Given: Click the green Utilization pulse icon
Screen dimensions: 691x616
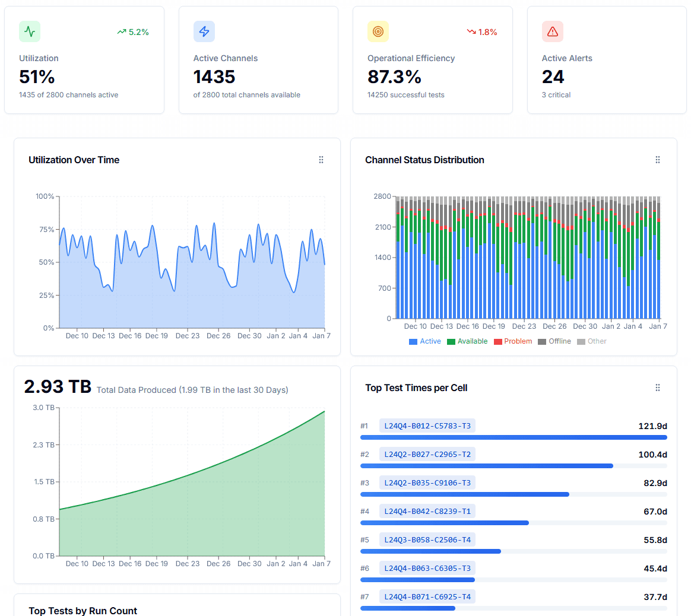Looking at the screenshot, I should coord(30,31).
